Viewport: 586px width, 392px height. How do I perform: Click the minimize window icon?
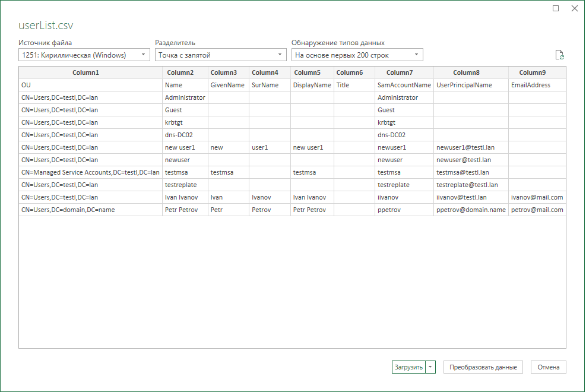[555, 8]
